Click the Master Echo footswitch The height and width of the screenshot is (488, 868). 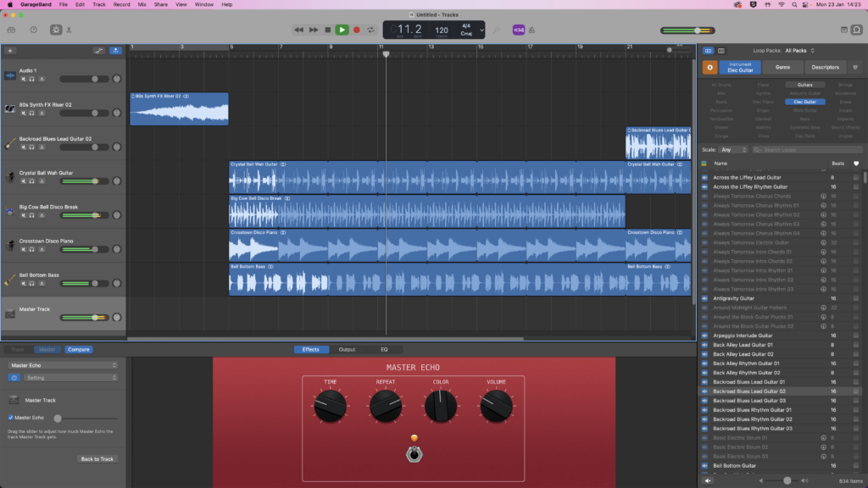coord(414,454)
